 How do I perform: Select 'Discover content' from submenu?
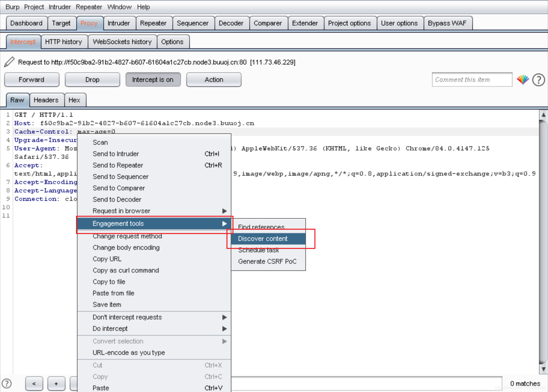pos(263,239)
